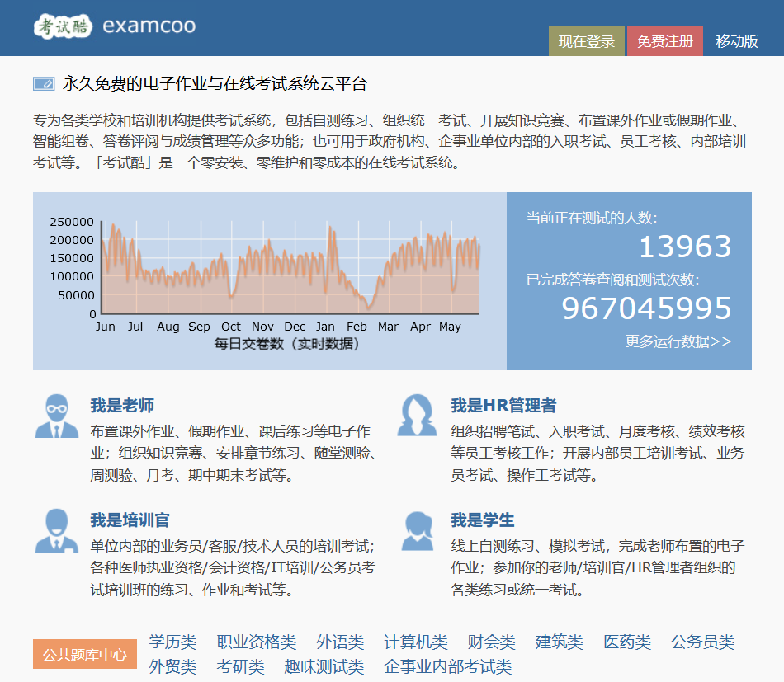
Task: Select the 我是HR管理者 heading link
Action: click(503, 406)
